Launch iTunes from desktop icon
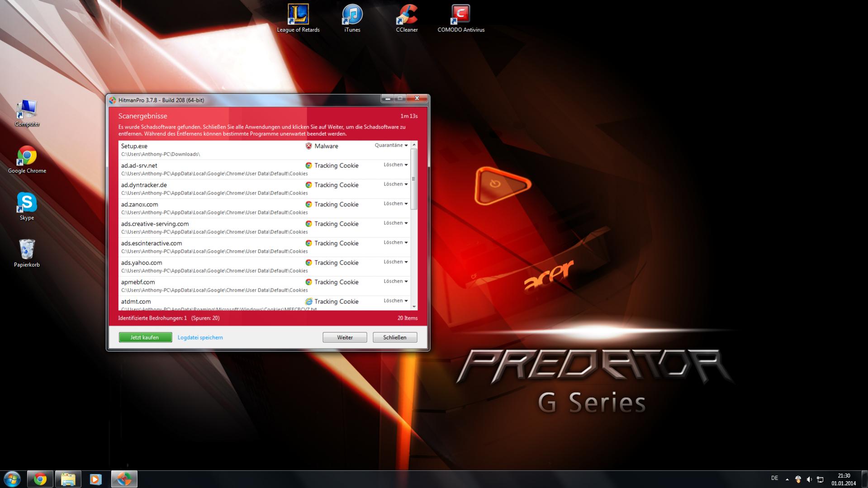The width and height of the screenshot is (868, 488). coord(352,19)
